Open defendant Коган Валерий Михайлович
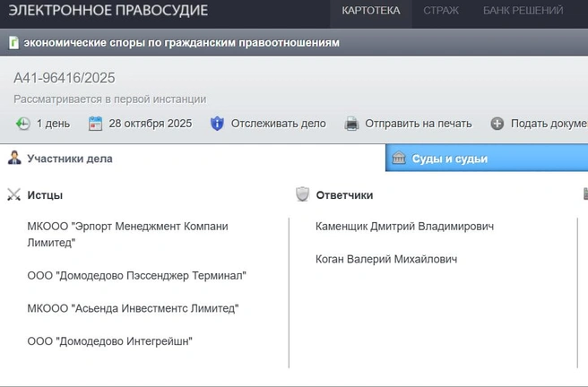The image size is (588, 387). pos(386,259)
